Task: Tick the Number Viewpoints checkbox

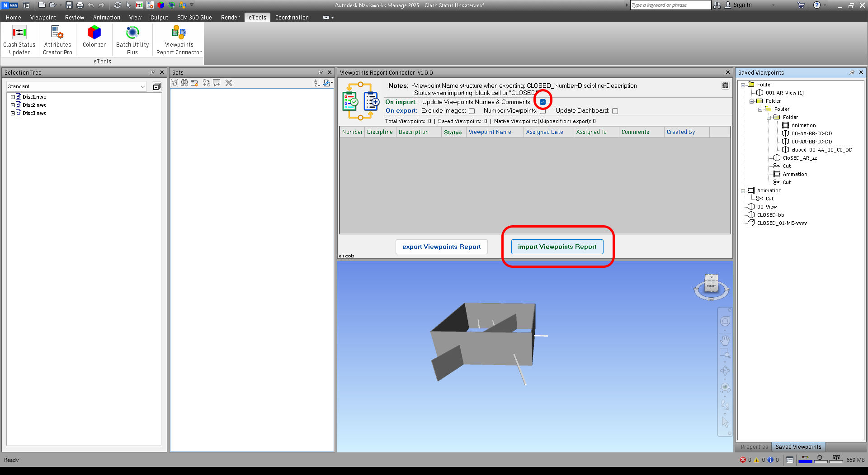Action: click(542, 111)
